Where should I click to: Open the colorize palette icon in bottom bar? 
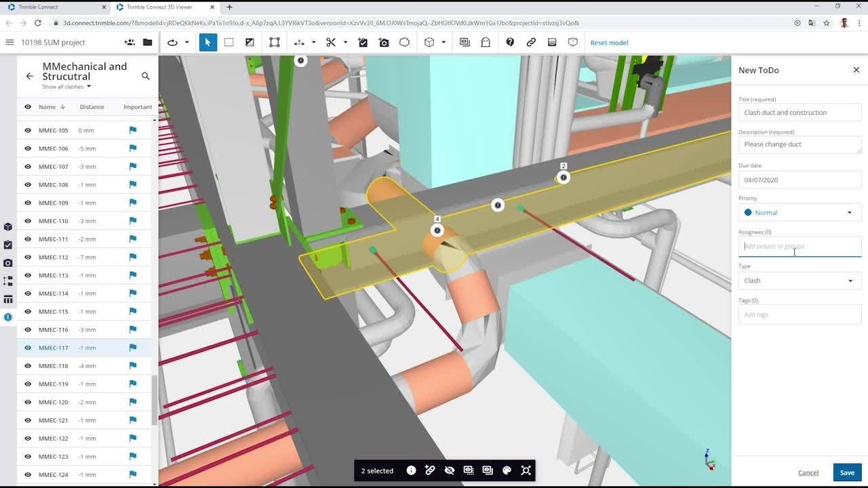(x=507, y=470)
